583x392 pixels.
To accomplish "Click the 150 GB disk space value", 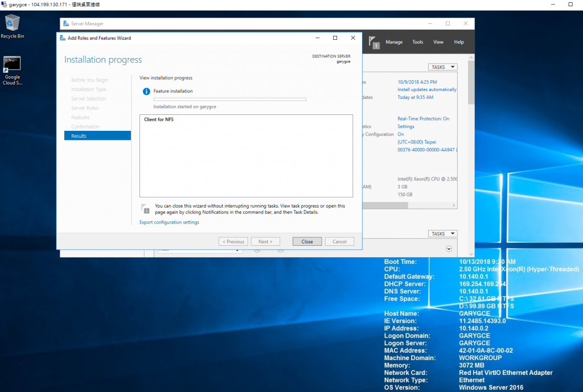I will click(x=405, y=195).
